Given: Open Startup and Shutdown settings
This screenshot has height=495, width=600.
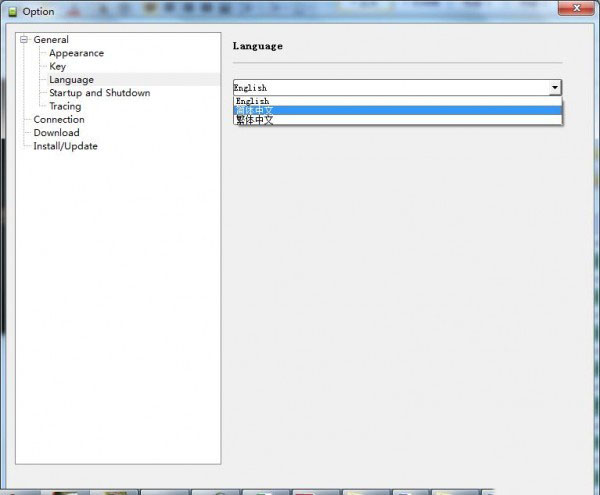Looking at the screenshot, I should (99, 93).
